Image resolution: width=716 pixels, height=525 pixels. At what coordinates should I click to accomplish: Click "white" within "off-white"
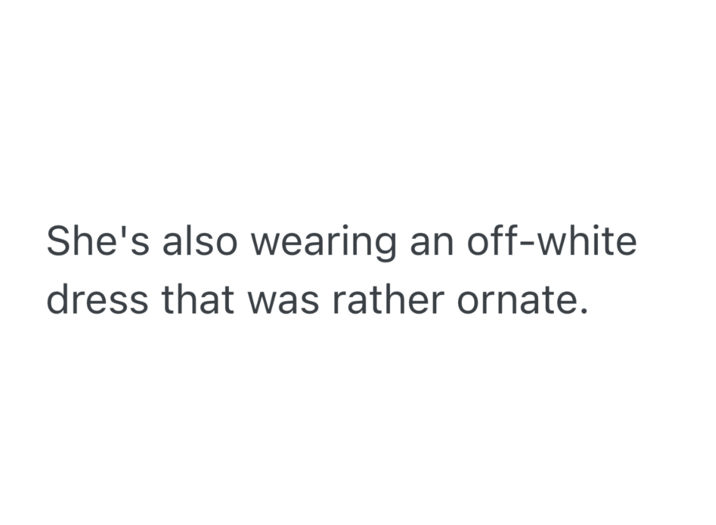point(589,243)
